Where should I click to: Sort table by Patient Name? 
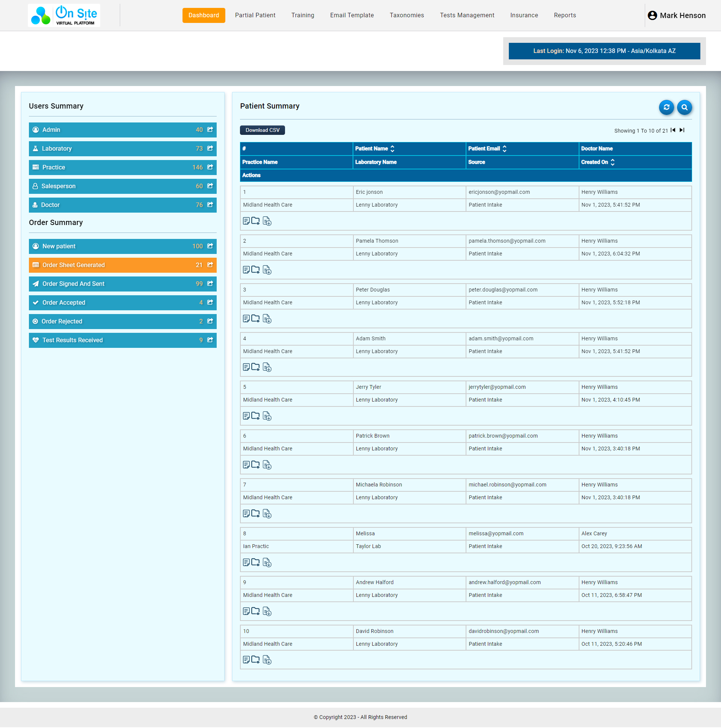[x=392, y=149]
